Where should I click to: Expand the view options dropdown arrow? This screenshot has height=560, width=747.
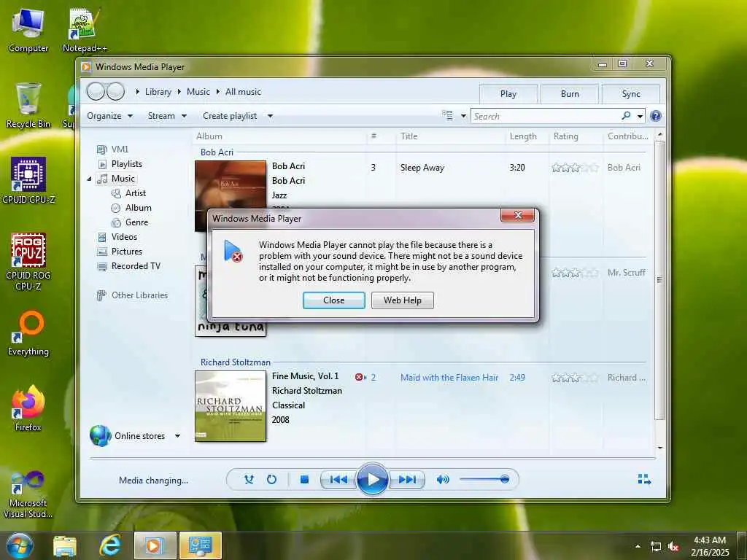pos(463,116)
